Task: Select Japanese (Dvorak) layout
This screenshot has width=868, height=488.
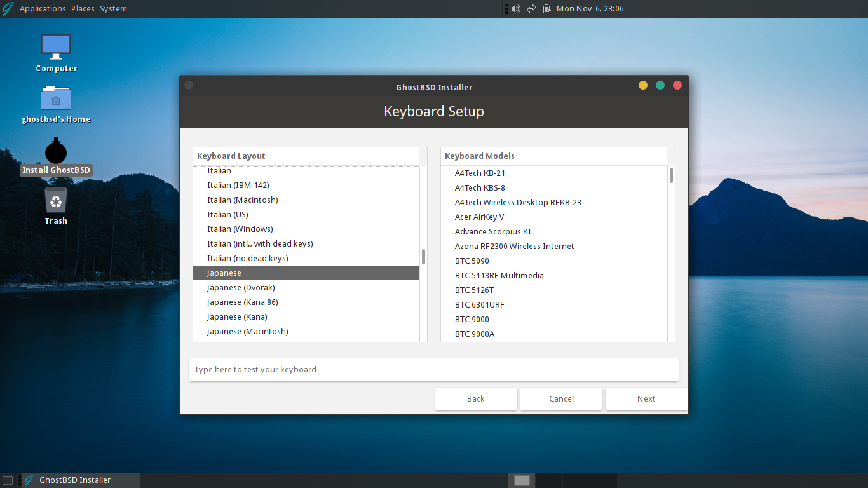Action: (306, 288)
